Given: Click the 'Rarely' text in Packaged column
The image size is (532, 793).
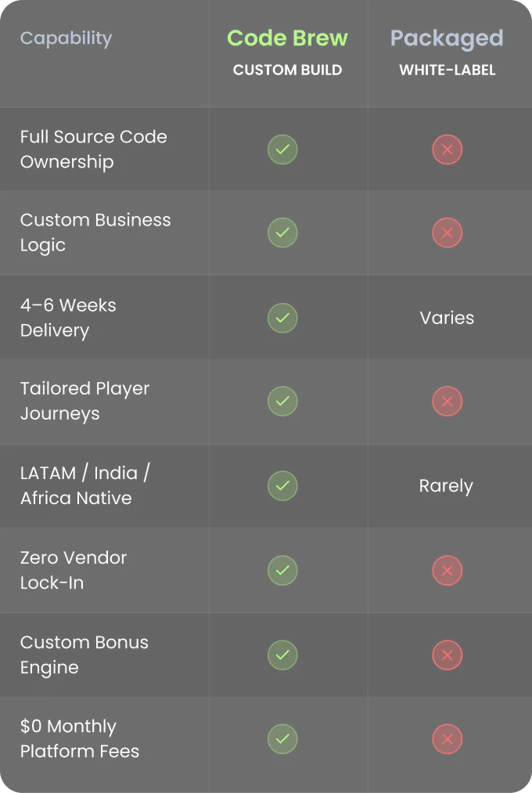Looking at the screenshot, I should [x=446, y=486].
